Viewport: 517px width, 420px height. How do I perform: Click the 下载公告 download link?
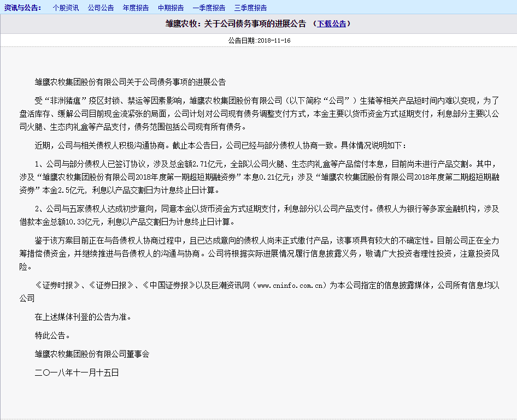(x=331, y=23)
